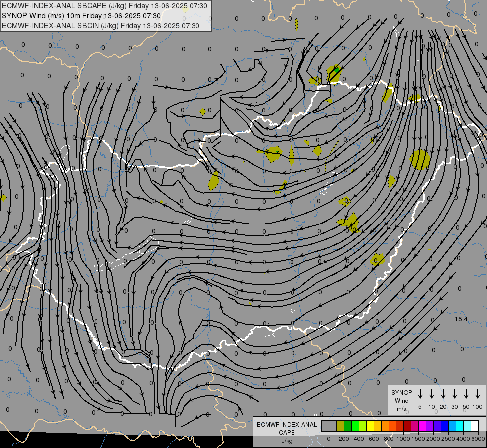Click the SYNOP Wind 10m title line
Screen dimensions: 487x448
point(82,16)
